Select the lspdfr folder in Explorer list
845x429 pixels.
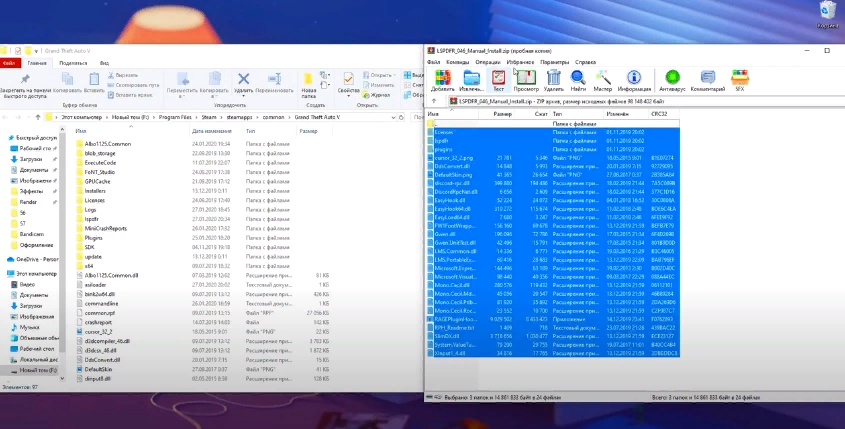point(92,219)
